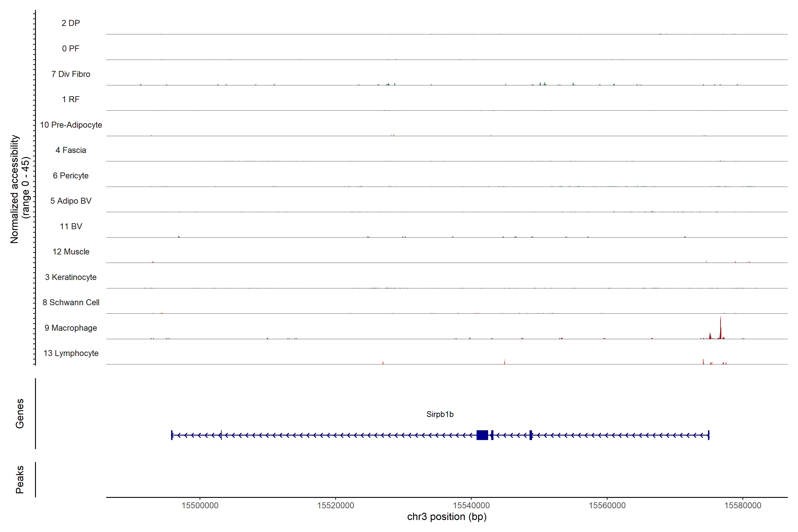Select the 9 Macrophage track label
This screenshot has width=798, height=532.
pos(70,328)
